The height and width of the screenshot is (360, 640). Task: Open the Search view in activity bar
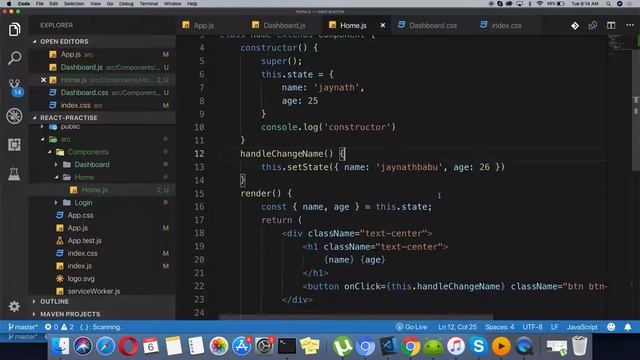(14, 58)
